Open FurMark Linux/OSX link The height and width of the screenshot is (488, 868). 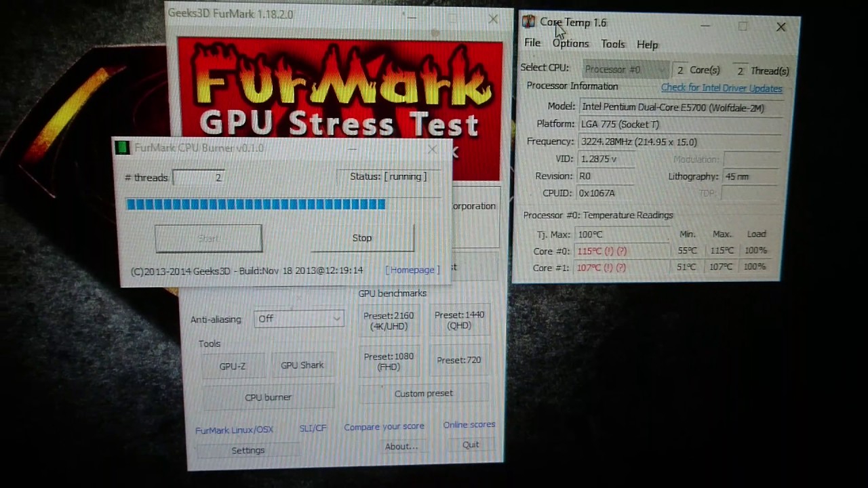pyautogui.click(x=234, y=430)
